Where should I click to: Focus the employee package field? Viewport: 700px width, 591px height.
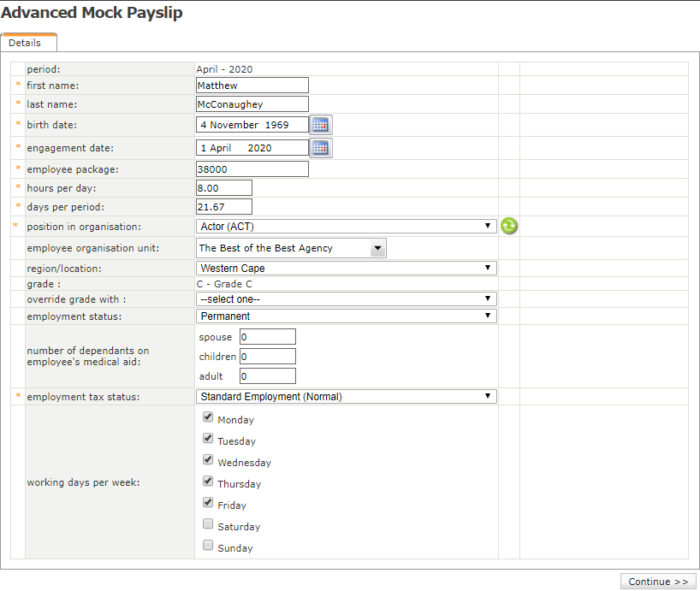252,169
